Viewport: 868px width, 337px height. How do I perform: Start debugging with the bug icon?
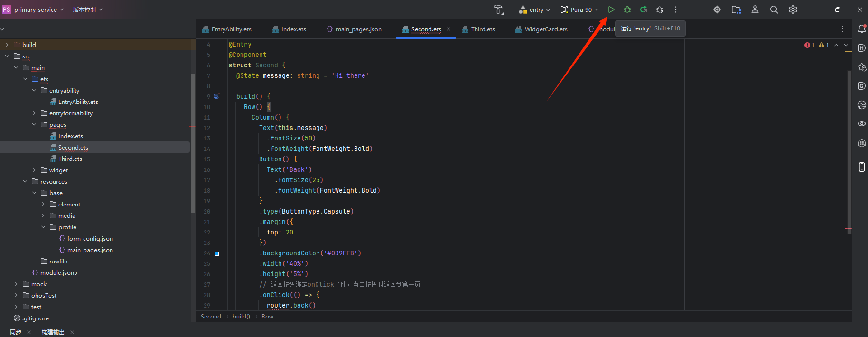pos(627,9)
